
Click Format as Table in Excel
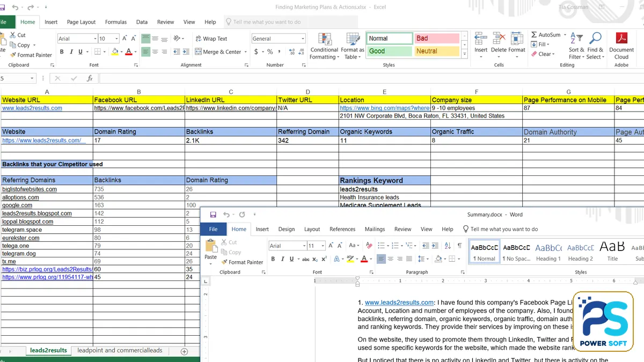pos(353,46)
